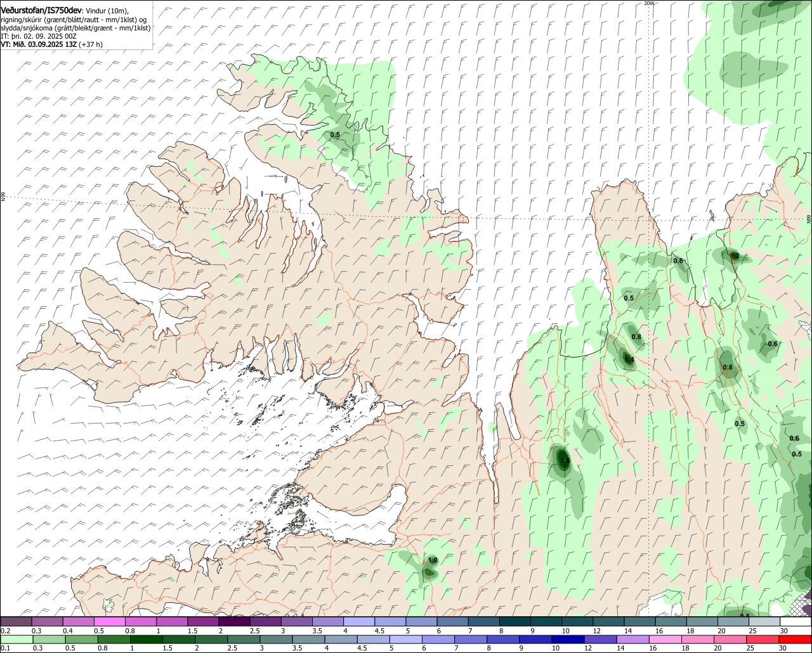
Task: Pick the dark green rain swatch between 1 and 1.5
Action: pos(147,639)
